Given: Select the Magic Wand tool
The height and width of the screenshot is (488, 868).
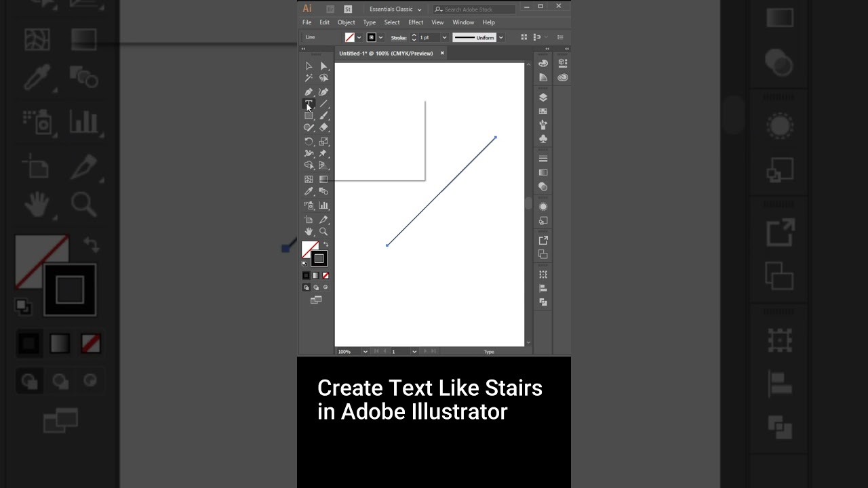Looking at the screenshot, I should [x=309, y=78].
